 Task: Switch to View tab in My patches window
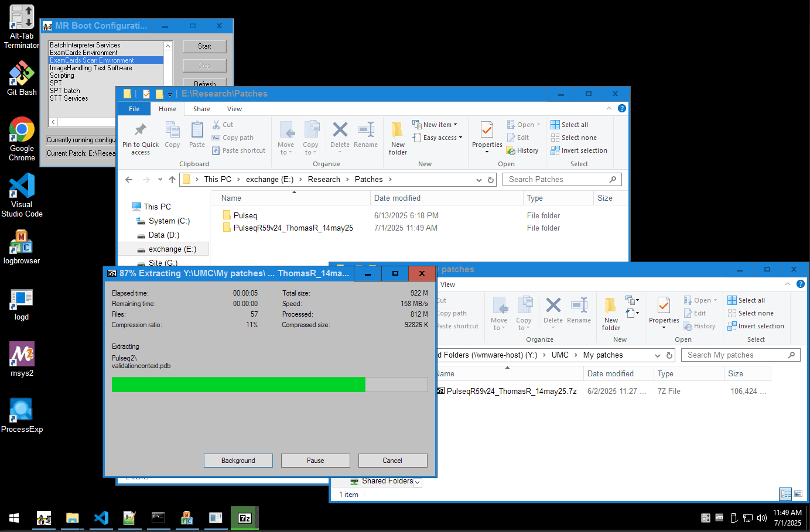[447, 284]
